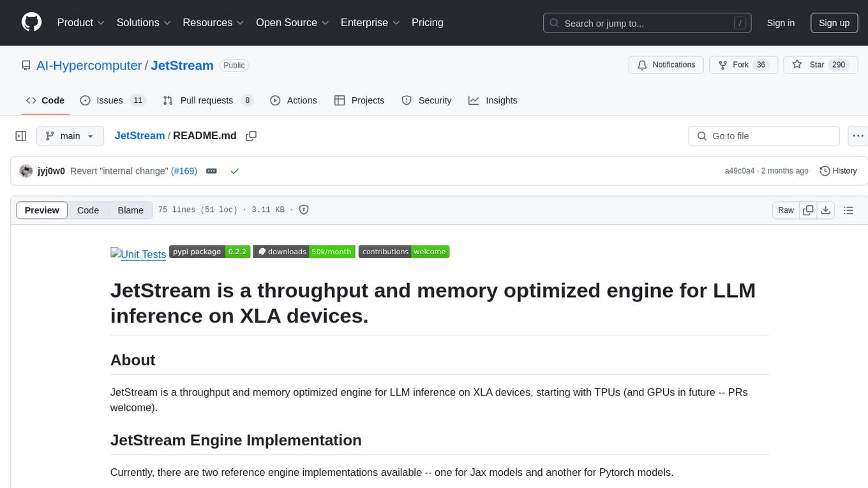Expand the Open Source menu

292,22
